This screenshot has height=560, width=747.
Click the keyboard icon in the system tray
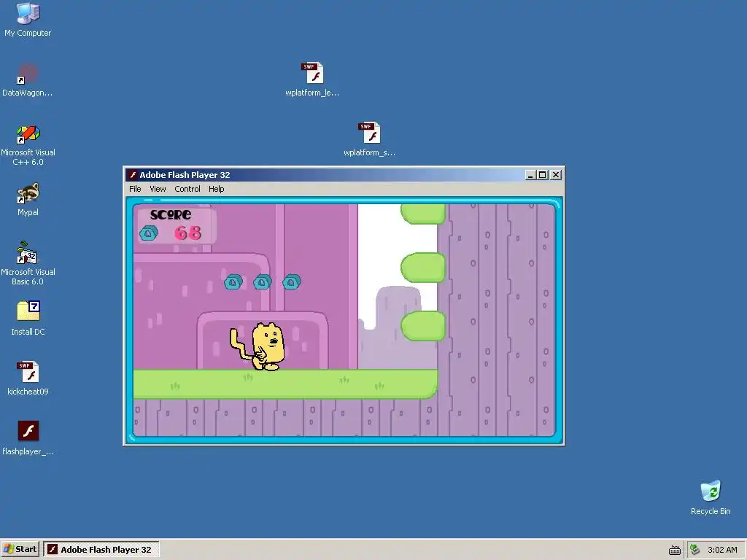[x=675, y=550]
